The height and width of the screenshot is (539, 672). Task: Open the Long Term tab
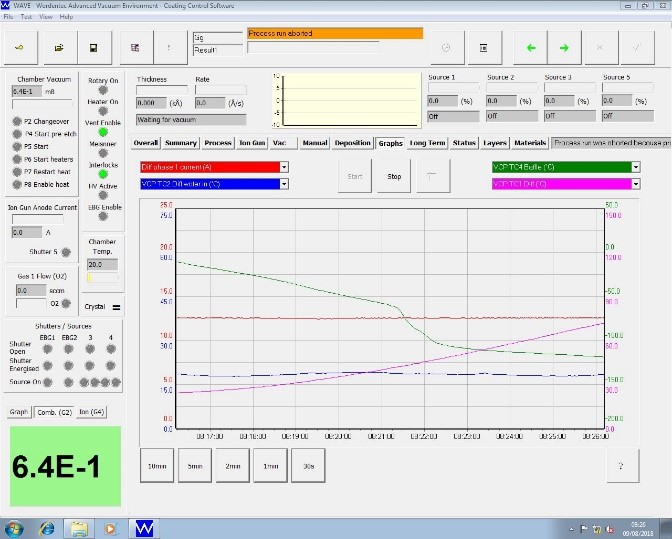[427, 143]
